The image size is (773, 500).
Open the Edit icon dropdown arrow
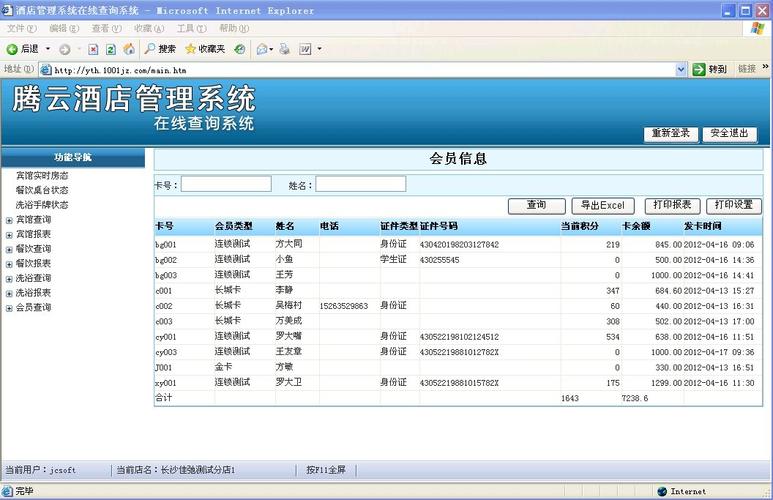pyautogui.click(x=319, y=49)
